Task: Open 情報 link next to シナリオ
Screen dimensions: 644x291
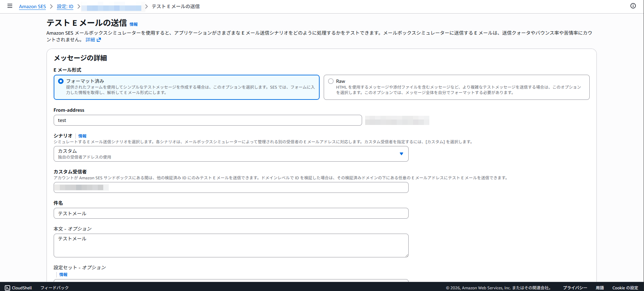Action: click(x=82, y=136)
